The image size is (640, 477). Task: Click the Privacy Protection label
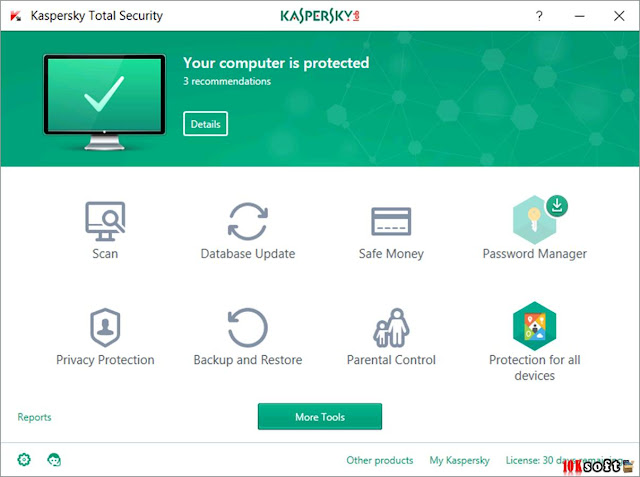pyautogui.click(x=105, y=360)
